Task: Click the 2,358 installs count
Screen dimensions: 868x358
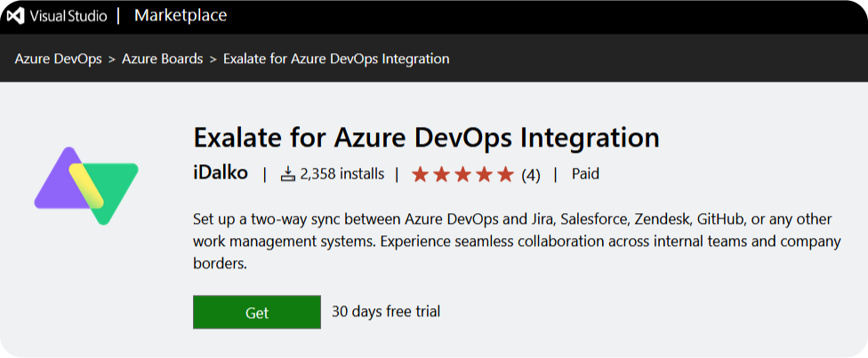Action: coord(342,174)
